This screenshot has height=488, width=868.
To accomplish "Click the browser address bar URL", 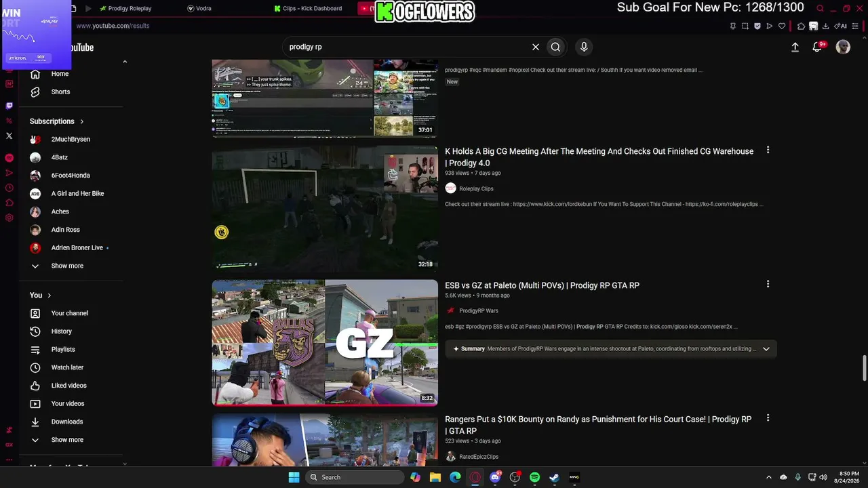I will [113, 26].
